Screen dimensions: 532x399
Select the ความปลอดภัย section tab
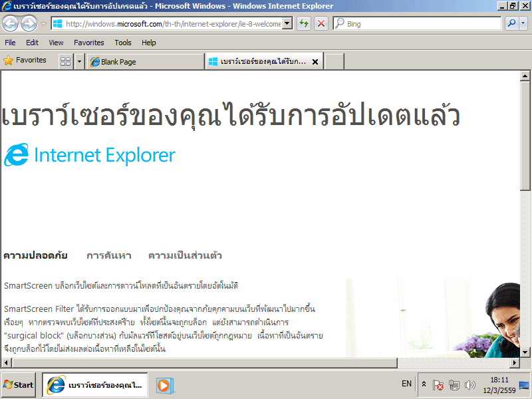(35, 255)
